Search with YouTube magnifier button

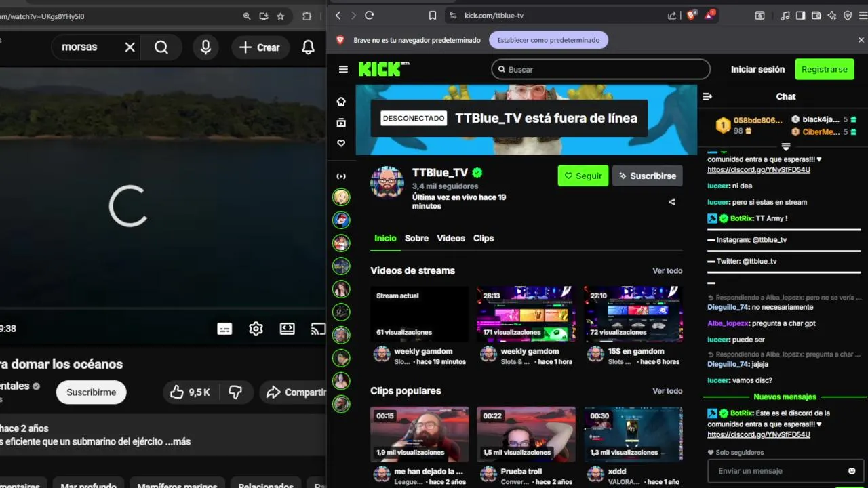pos(161,47)
